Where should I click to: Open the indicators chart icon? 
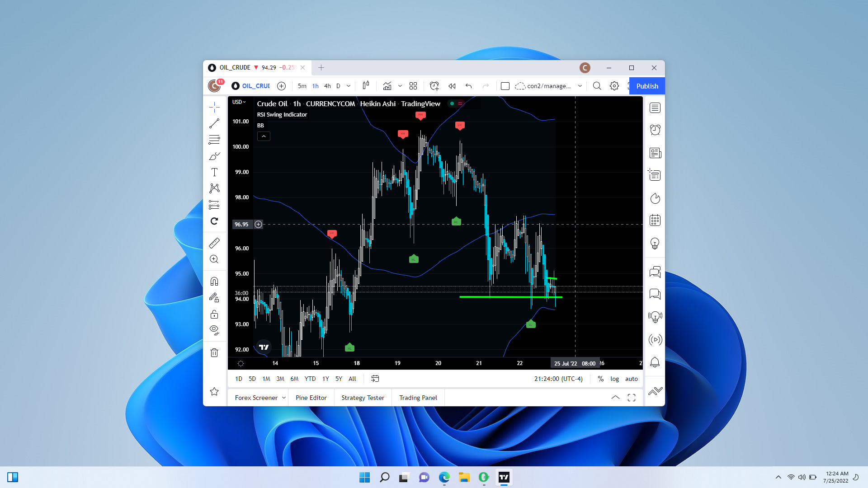(x=387, y=86)
